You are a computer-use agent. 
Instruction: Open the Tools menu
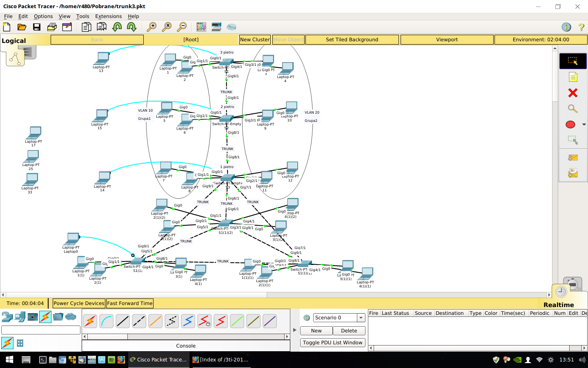coord(82,16)
